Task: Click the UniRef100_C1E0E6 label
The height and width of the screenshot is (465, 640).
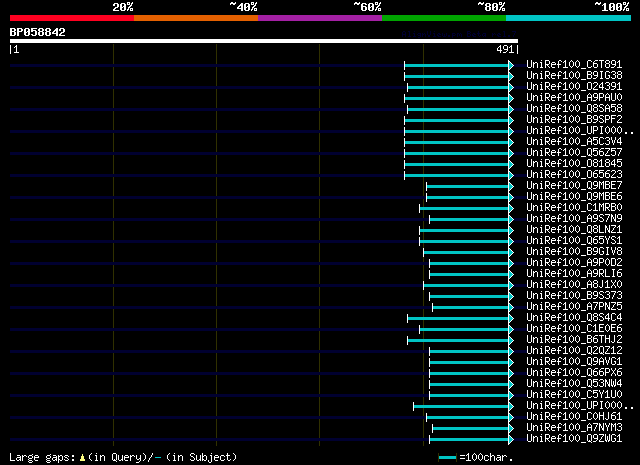Action: tap(574, 329)
